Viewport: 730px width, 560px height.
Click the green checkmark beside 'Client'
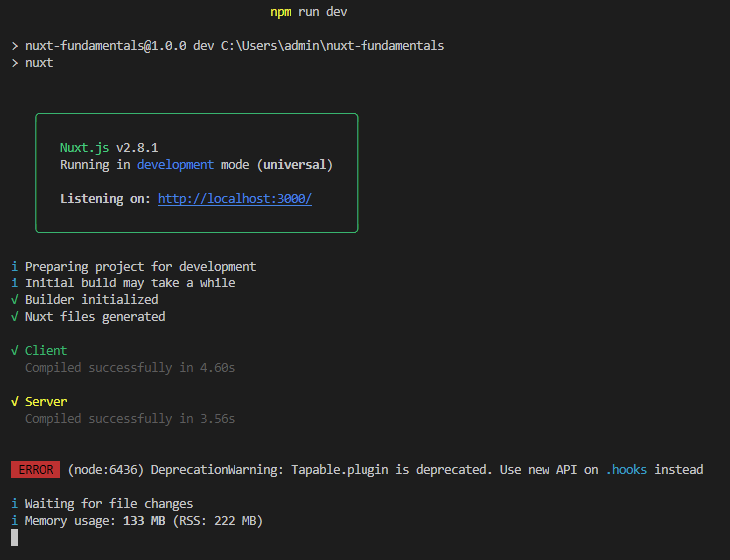click(14, 351)
